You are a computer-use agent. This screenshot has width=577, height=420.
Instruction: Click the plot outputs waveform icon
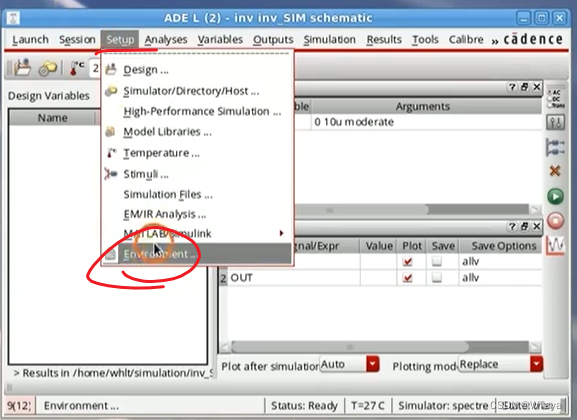coord(555,245)
